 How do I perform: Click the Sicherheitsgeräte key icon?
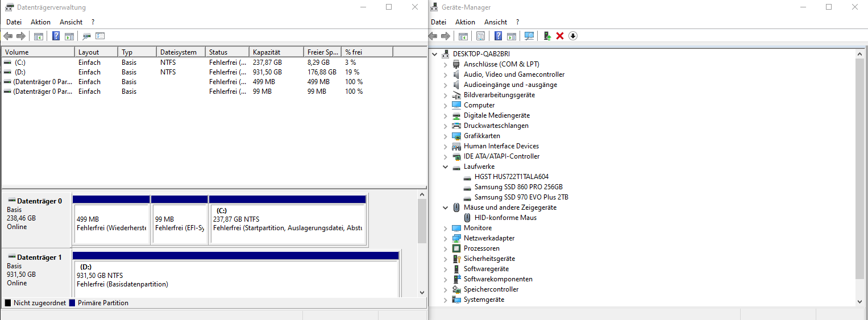(456, 259)
